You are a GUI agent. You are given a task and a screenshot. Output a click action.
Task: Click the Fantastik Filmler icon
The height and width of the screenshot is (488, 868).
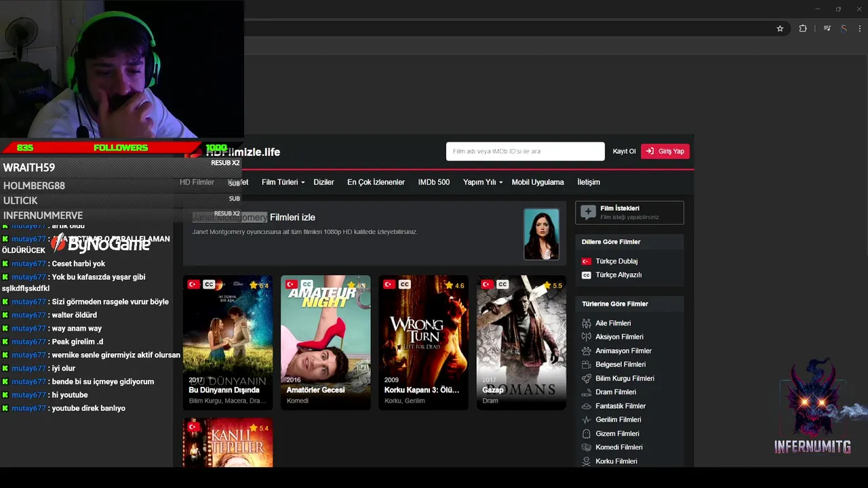(x=587, y=406)
